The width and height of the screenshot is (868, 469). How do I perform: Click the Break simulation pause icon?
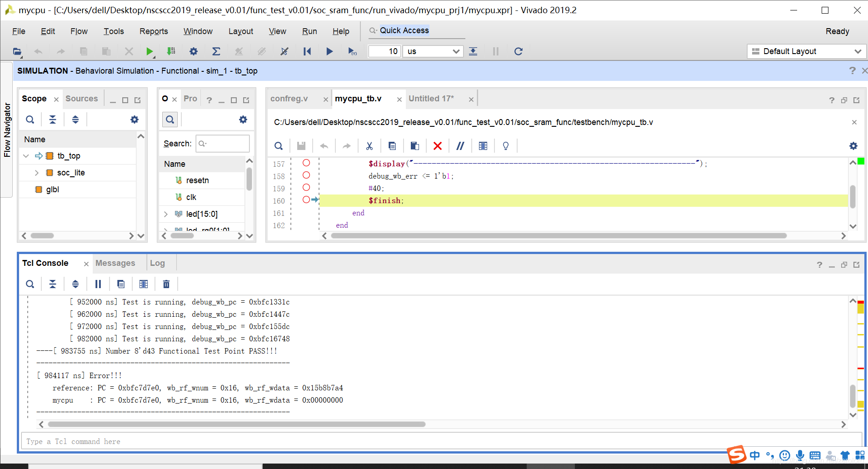click(x=496, y=51)
